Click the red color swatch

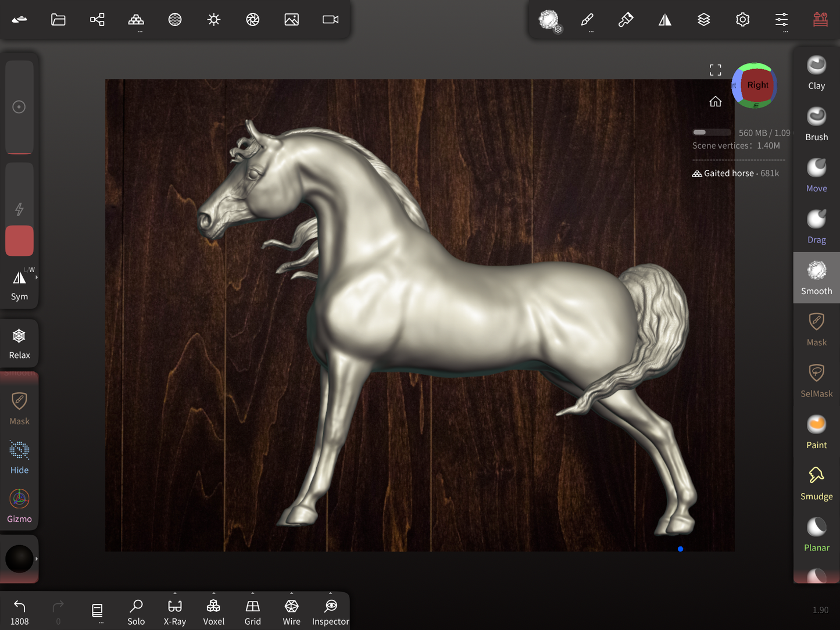[19, 241]
